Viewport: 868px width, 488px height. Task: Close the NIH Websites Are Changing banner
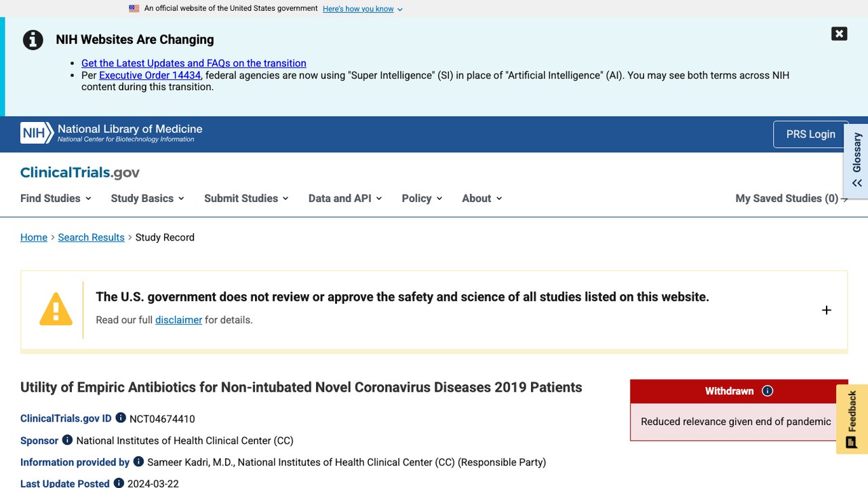pyautogui.click(x=839, y=34)
